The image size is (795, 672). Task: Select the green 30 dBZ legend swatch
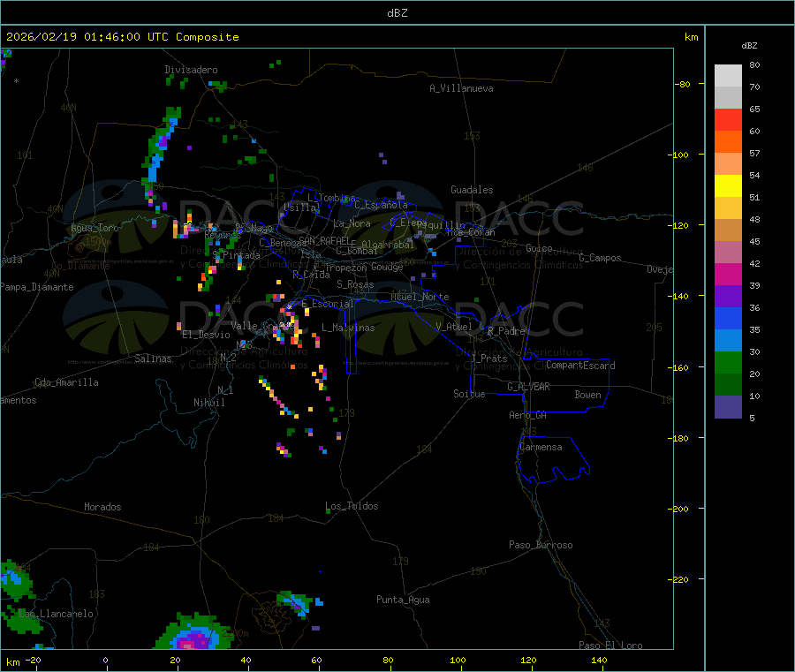(x=728, y=362)
